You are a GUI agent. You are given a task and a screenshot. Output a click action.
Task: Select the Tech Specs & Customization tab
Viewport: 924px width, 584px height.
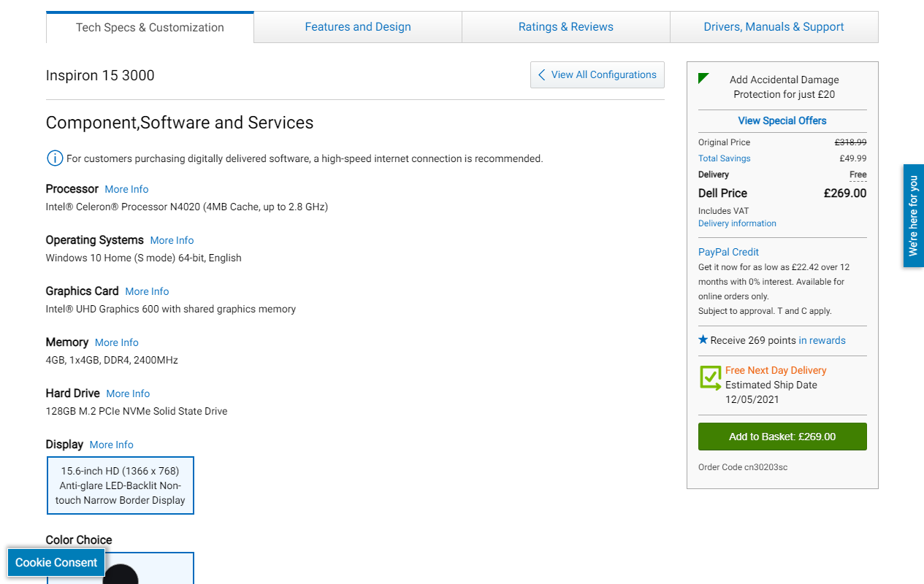[x=150, y=28]
